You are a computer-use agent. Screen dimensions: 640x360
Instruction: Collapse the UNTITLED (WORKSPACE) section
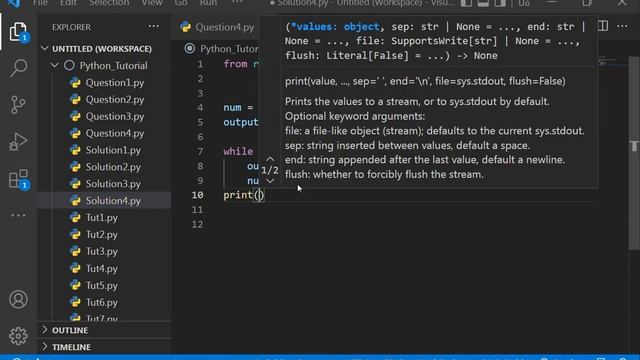coord(45,49)
